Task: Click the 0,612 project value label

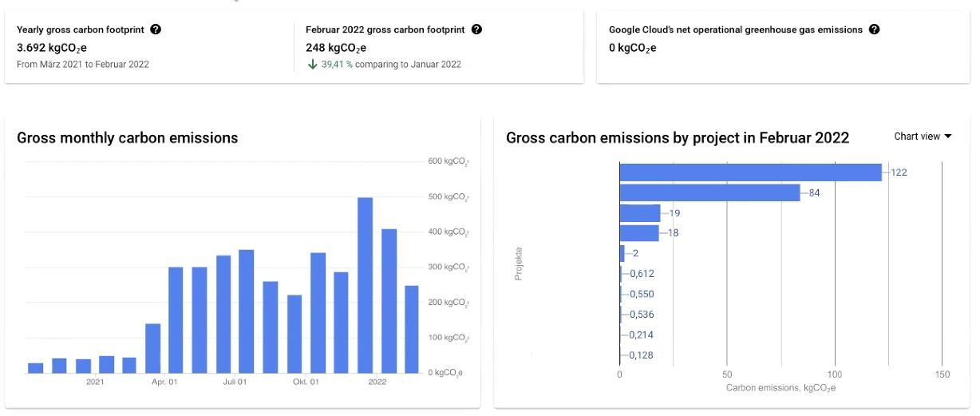Action: pyautogui.click(x=642, y=274)
